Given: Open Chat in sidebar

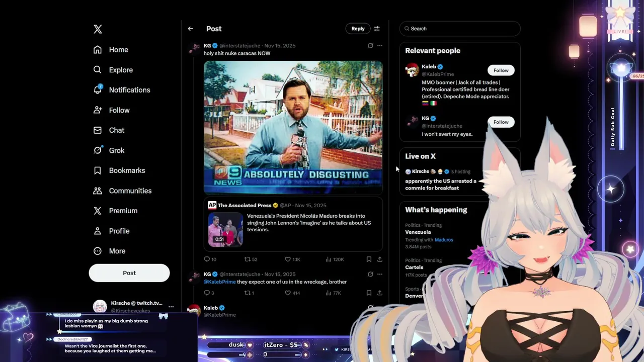Looking at the screenshot, I should [109, 130].
